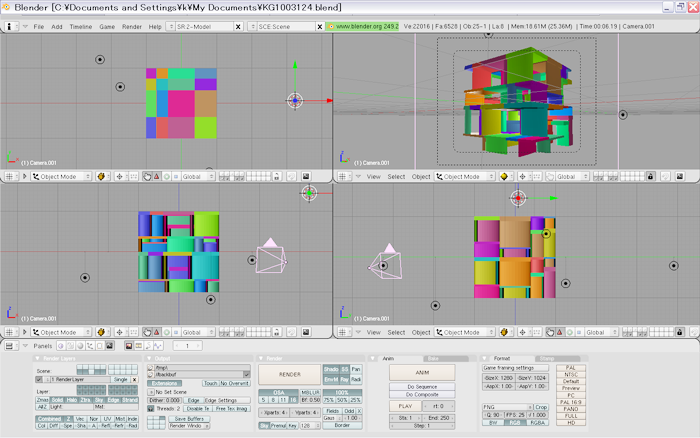The image size is (700, 438).
Task: Click lock layers icon in camera view header
Action: click(x=650, y=176)
